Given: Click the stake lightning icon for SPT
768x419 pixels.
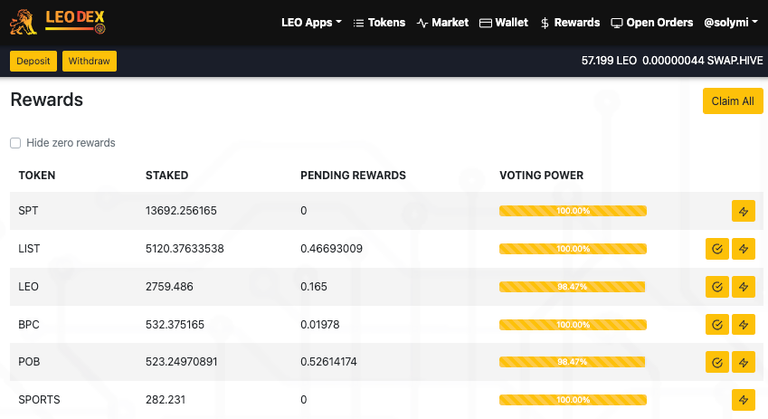Looking at the screenshot, I should [743, 211].
